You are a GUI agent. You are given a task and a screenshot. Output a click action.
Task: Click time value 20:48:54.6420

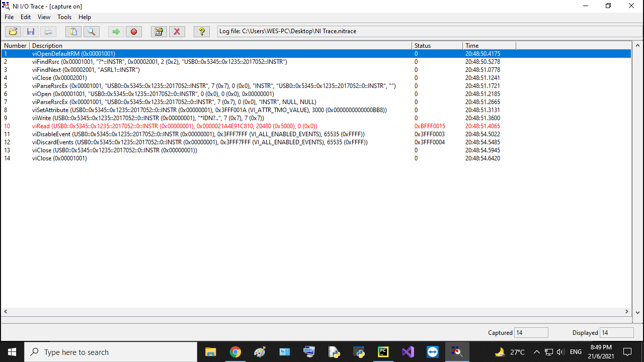coord(482,158)
